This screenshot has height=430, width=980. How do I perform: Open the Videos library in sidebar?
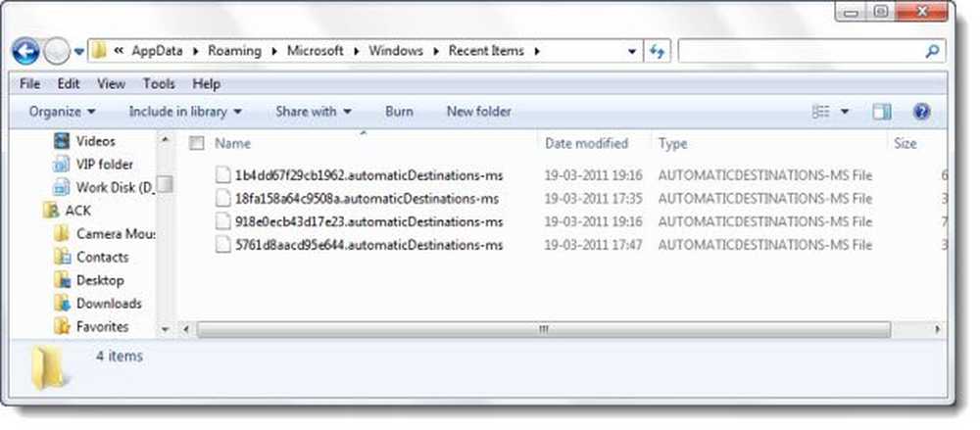point(95,141)
